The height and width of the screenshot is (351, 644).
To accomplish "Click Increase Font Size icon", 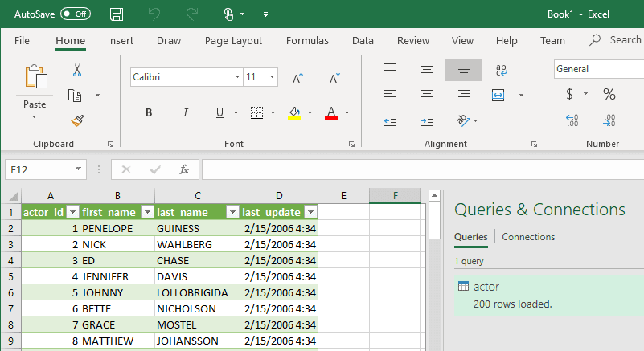I will pyautogui.click(x=297, y=78).
